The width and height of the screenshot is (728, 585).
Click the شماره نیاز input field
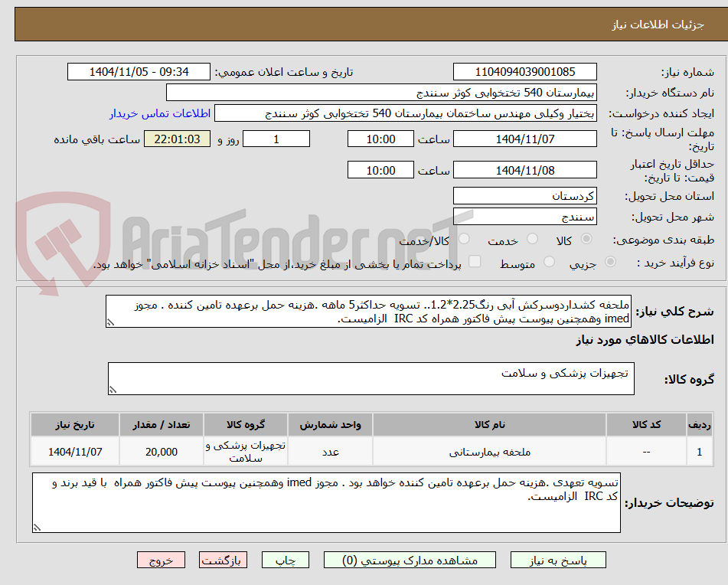tap(525, 71)
